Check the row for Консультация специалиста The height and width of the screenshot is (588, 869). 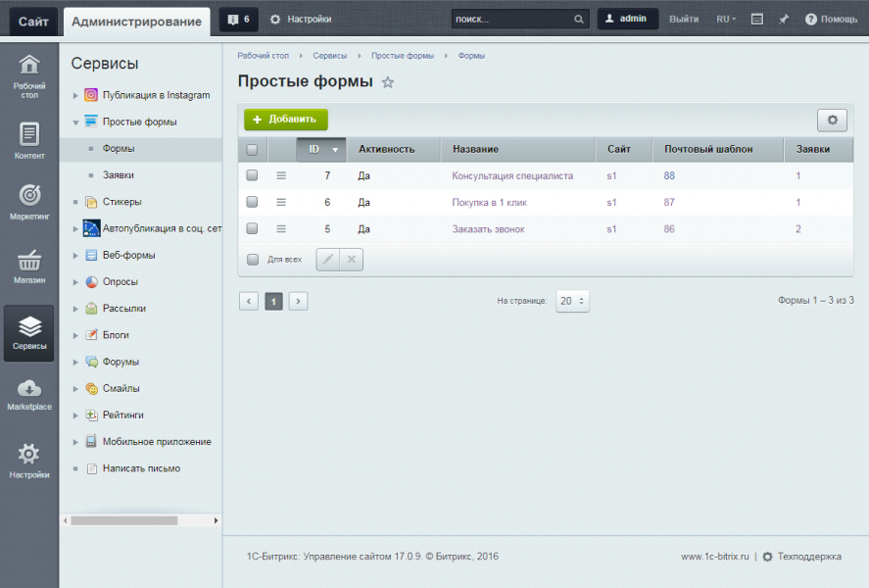252,175
